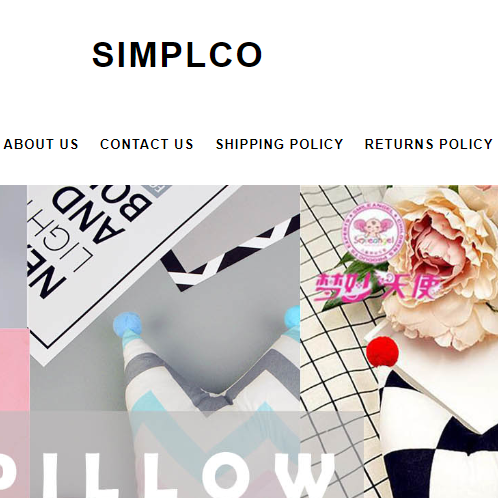
Task: Click the pink color block at left edge
Action: [14, 370]
